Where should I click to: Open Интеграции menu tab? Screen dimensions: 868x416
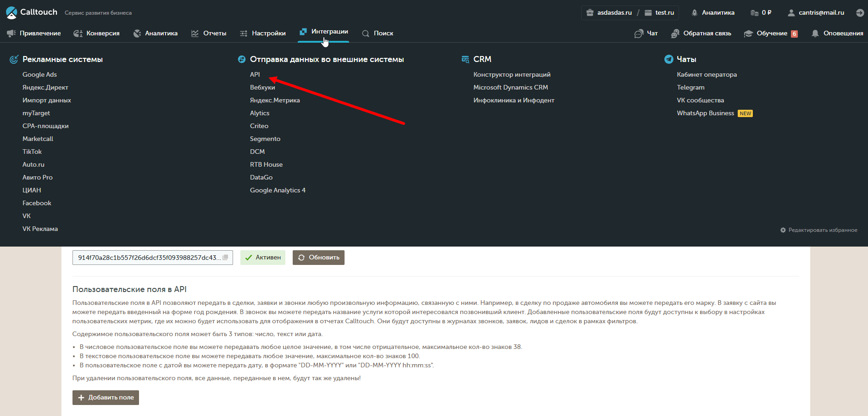click(323, 32)
